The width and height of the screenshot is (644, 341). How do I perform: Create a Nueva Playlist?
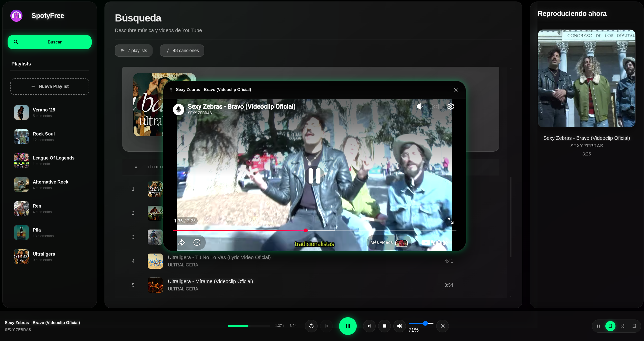point(49,86)
